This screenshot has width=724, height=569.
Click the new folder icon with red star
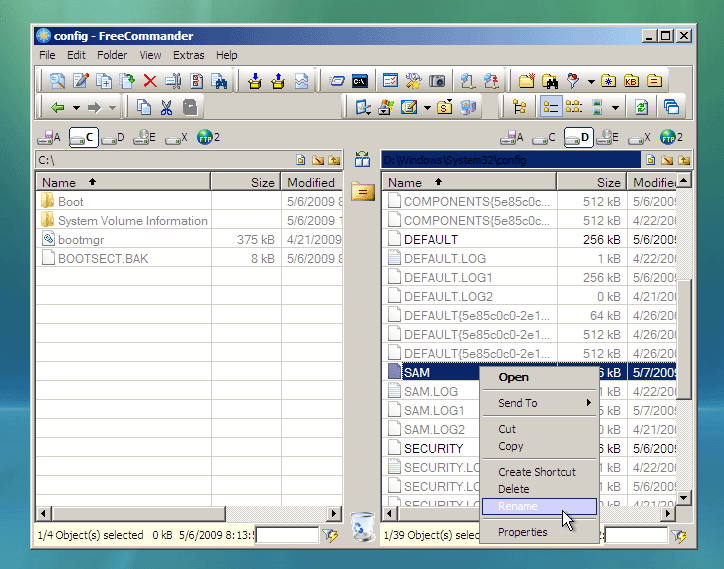[x=526, y=81]
